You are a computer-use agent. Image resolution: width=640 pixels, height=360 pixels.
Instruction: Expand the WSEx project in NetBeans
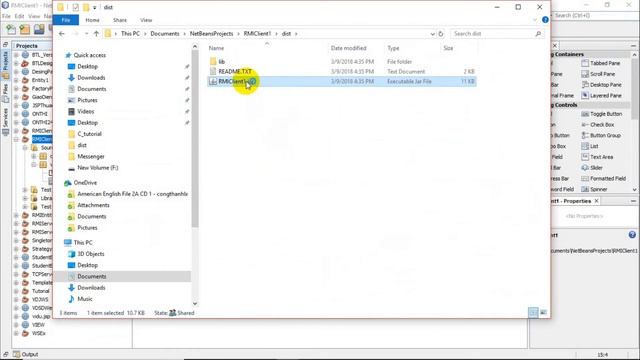[16, 333]
